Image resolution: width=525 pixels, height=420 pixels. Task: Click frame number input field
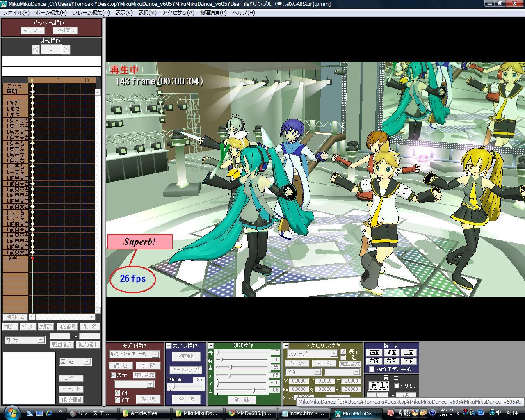point(51,49)
